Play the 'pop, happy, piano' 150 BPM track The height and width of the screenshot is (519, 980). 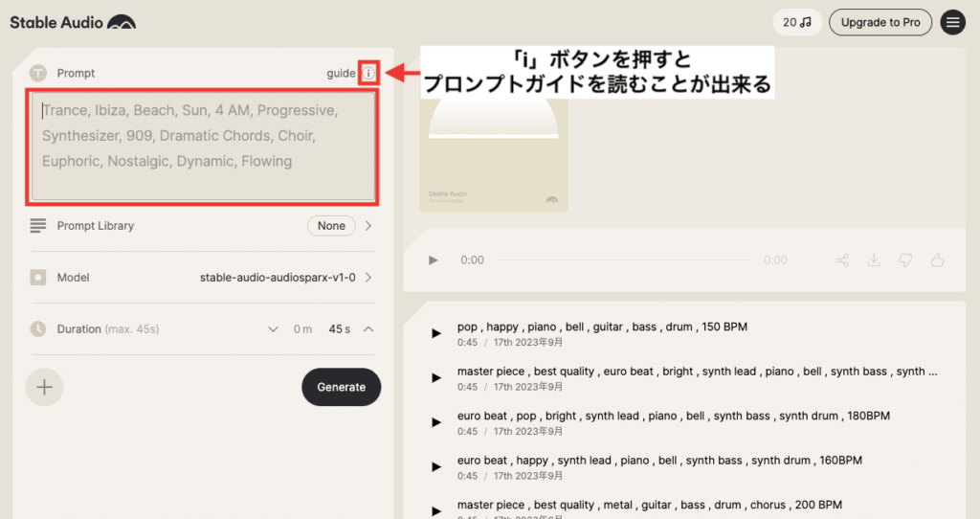click(x=436, y=334)
